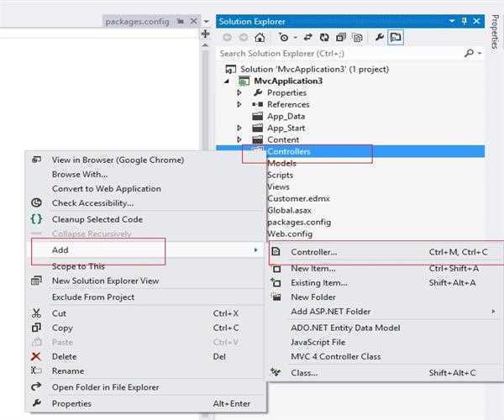Viewport: 504px width, 420px height.
Task: Select Web.config file in the tree
Action: 289,234
